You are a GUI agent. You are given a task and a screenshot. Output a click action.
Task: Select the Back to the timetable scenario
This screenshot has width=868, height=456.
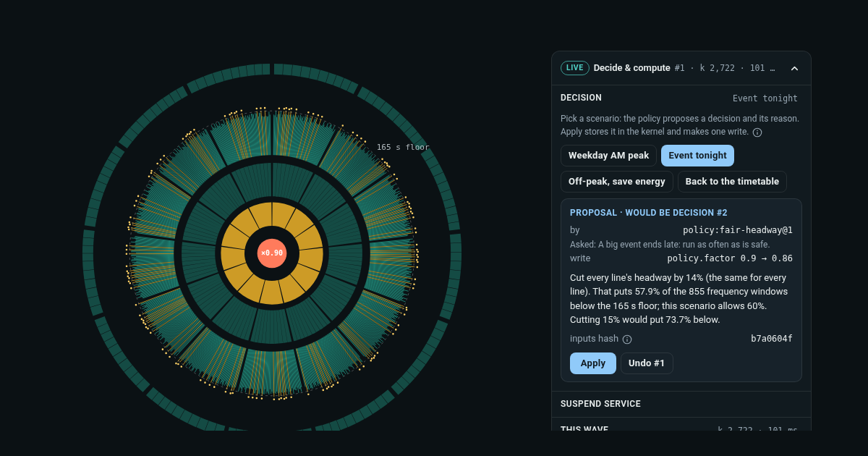click(732, 182)
